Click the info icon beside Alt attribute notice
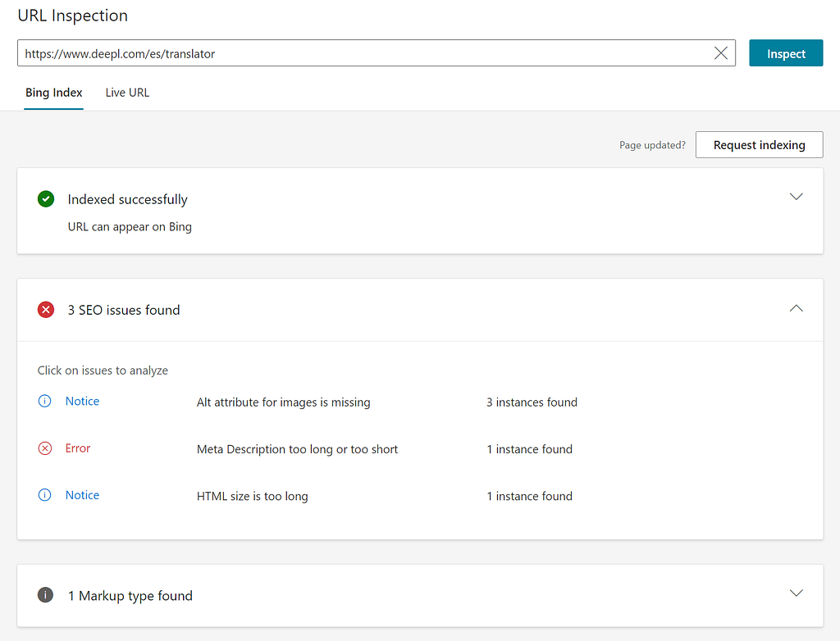This screenshot has height=641, width=840. coord(45,401)
